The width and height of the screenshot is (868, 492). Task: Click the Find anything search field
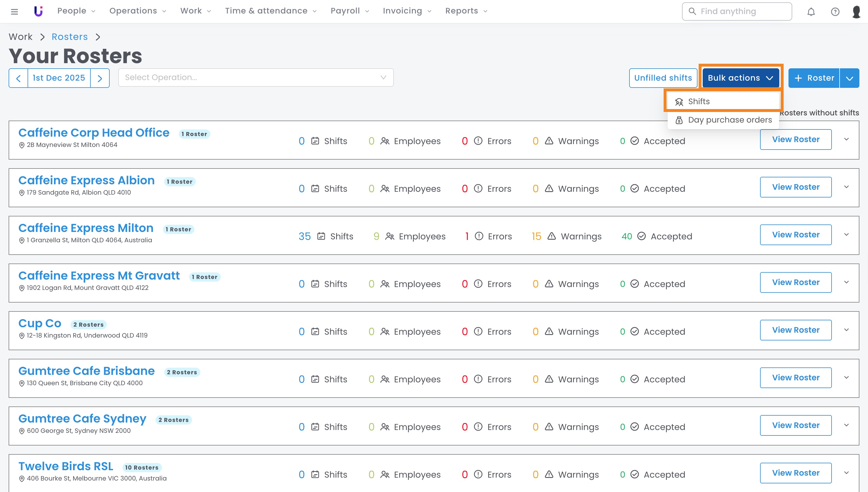737,11
